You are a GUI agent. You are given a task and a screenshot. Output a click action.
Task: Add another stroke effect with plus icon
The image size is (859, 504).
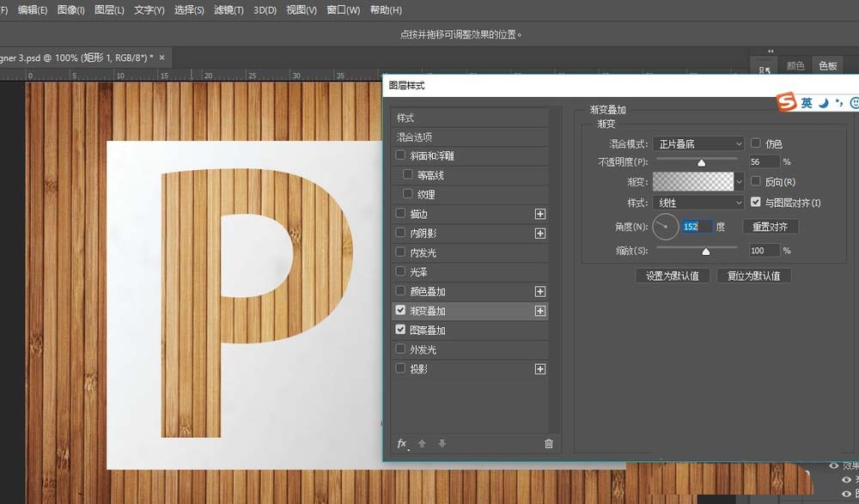(x=540, y=214)
